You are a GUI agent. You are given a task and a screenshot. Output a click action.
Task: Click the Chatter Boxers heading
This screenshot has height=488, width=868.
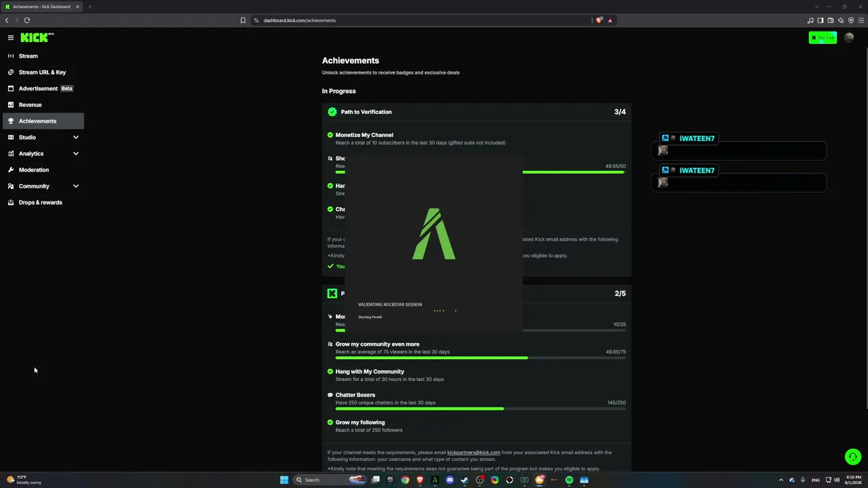point(355,395)
